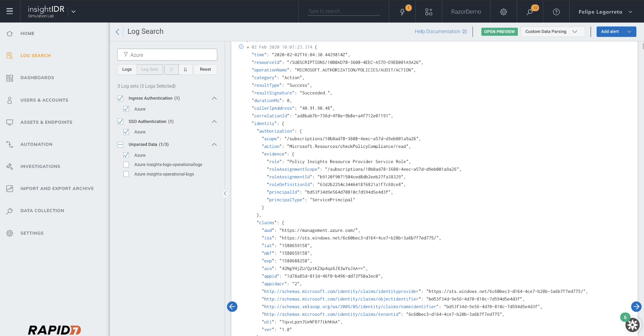Click the Settings gear icon in sidebar

point(10,233)
